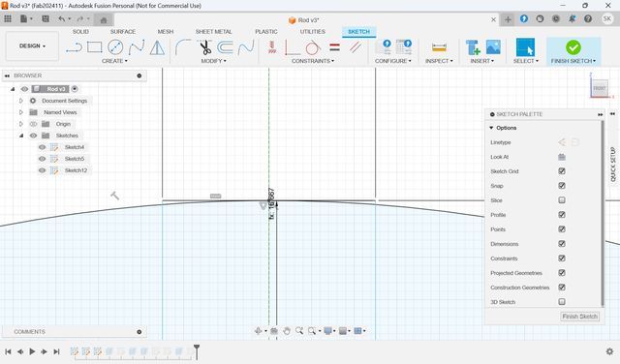Image resolution: width=620 pixels, height=364 pixels.
Task: Toggle the Sketch Grid checkbox
Action: (x=562, y=171)
